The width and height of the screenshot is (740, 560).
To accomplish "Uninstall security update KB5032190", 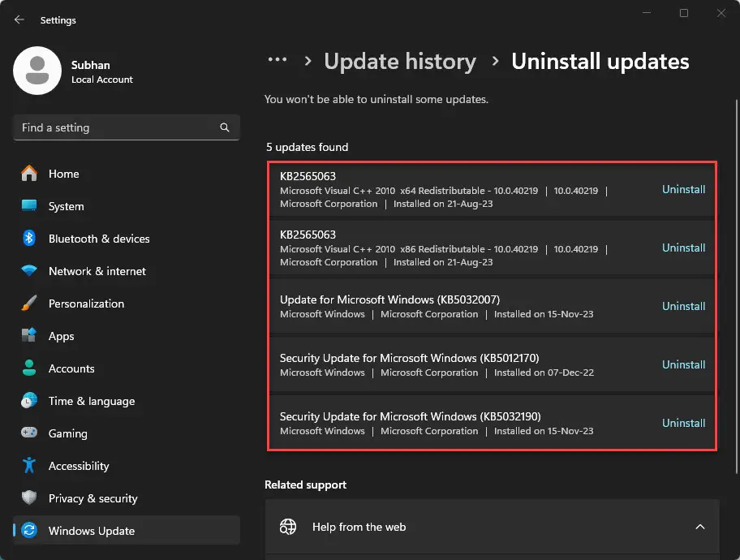I will 683,423.
